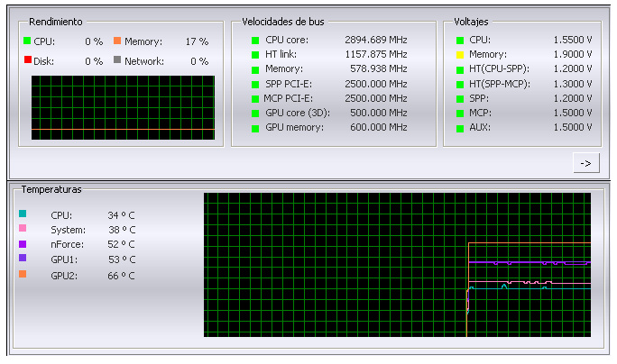Click the orange GPU2 temperature swatch

pyautogui.click(x=23, y=275)
